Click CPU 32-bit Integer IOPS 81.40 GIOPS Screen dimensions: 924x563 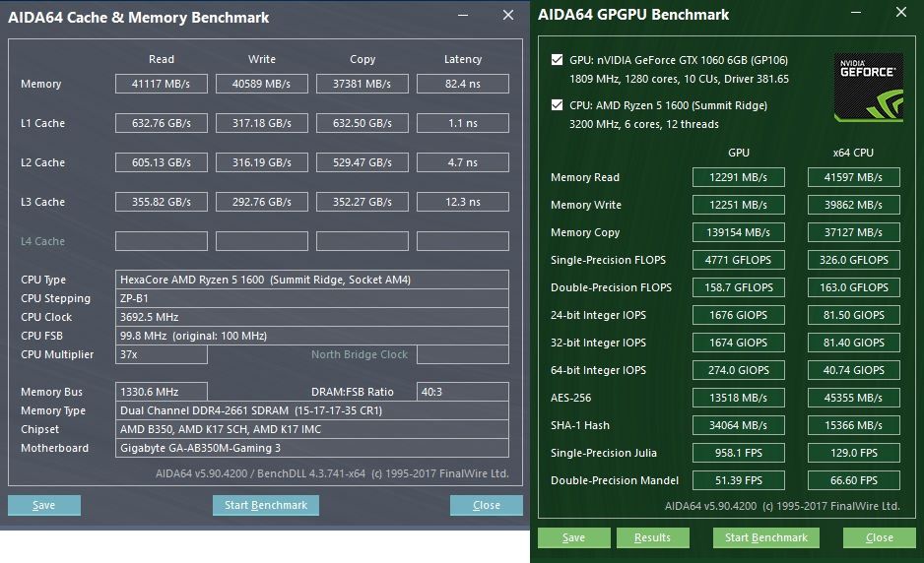(x=853, y=343)
